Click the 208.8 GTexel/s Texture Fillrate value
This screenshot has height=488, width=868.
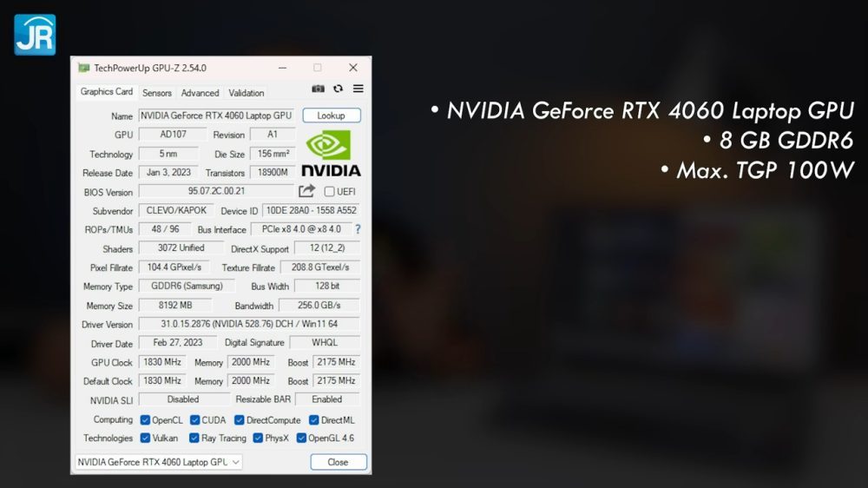320,267
